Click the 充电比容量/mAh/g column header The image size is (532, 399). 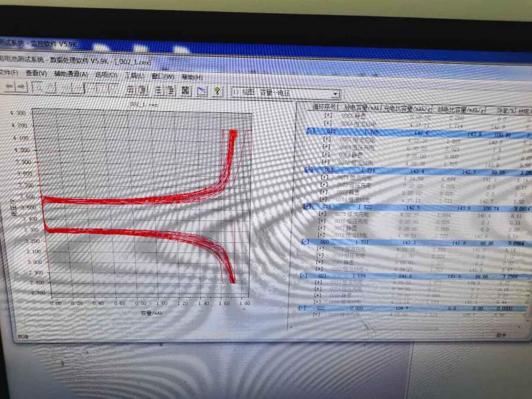tap(407, 109)
